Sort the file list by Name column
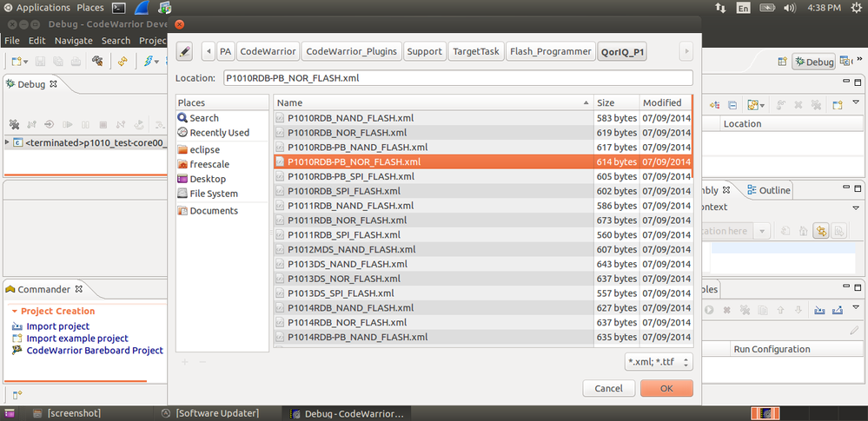 433,102
